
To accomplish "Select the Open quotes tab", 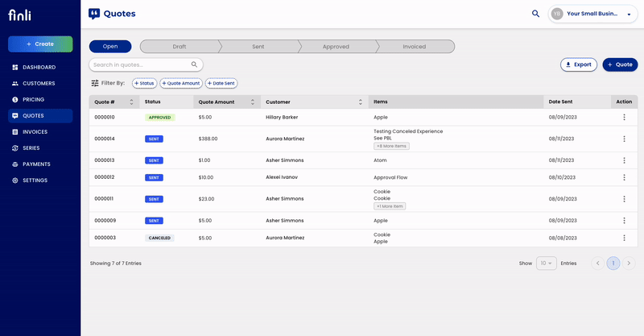I will (x=110, y=47).
